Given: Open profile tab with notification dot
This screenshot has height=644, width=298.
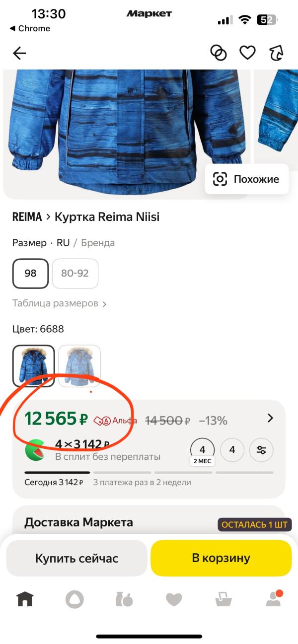Looking at the screenshot, I should 273,599.
